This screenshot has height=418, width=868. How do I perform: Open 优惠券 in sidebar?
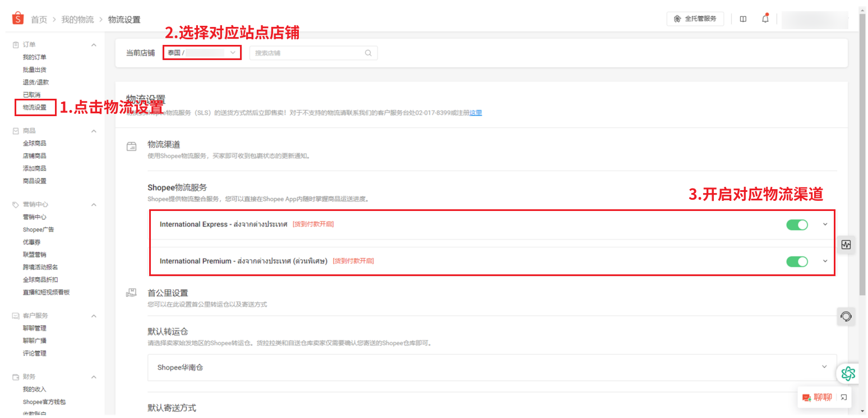(x=31, y=242)
